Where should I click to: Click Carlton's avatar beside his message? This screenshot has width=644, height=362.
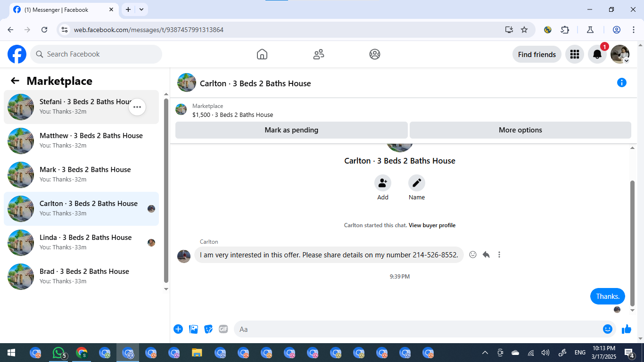click(x=184, y=256)
